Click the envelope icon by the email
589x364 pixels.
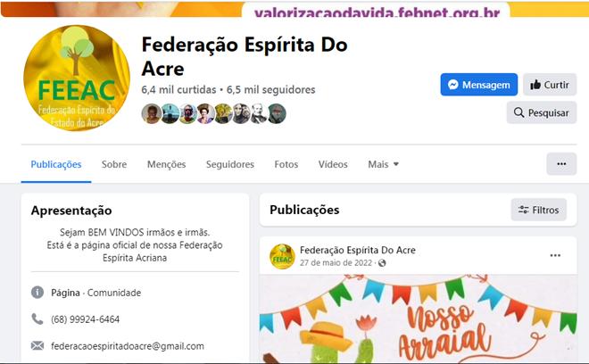click(37, 345)
